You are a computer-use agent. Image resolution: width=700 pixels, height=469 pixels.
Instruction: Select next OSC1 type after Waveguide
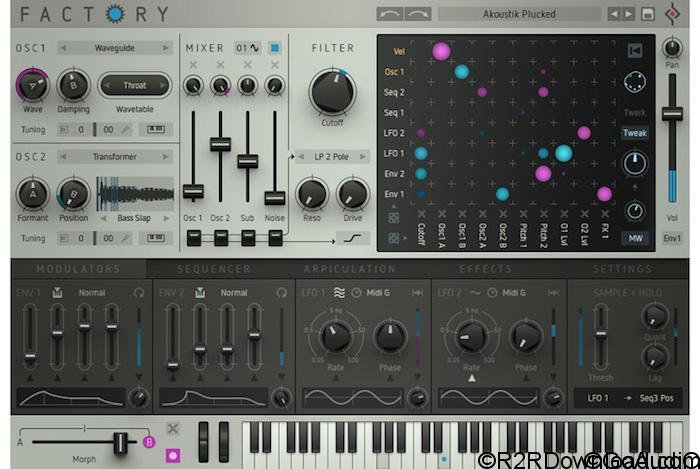(166, 48)
